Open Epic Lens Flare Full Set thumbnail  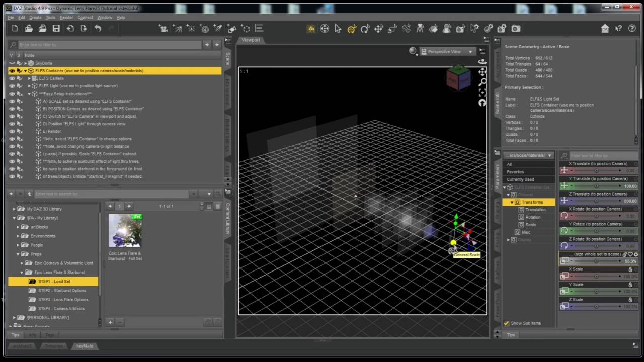pyautogui.click(x=125, y=231)
